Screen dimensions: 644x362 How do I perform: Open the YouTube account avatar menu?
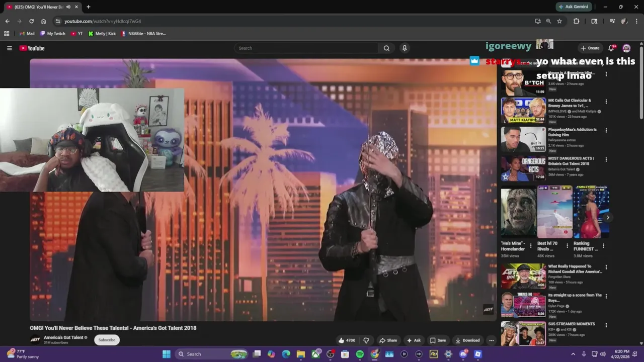tap(626, 48)
